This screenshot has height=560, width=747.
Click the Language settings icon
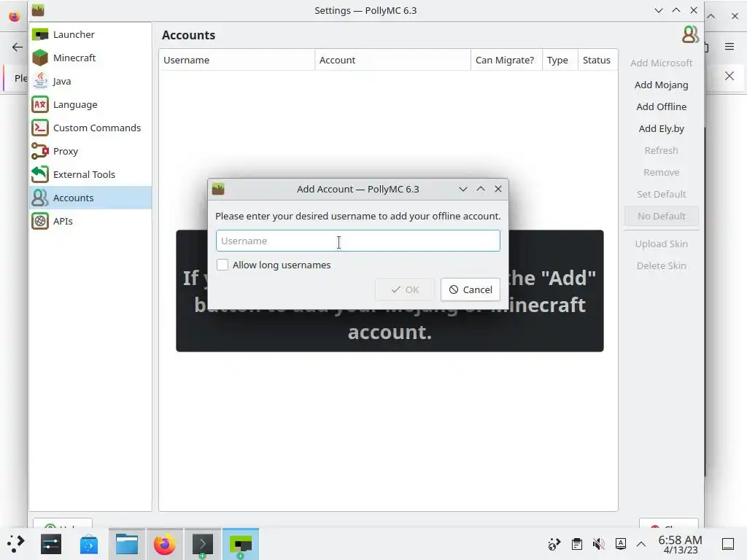40,105
